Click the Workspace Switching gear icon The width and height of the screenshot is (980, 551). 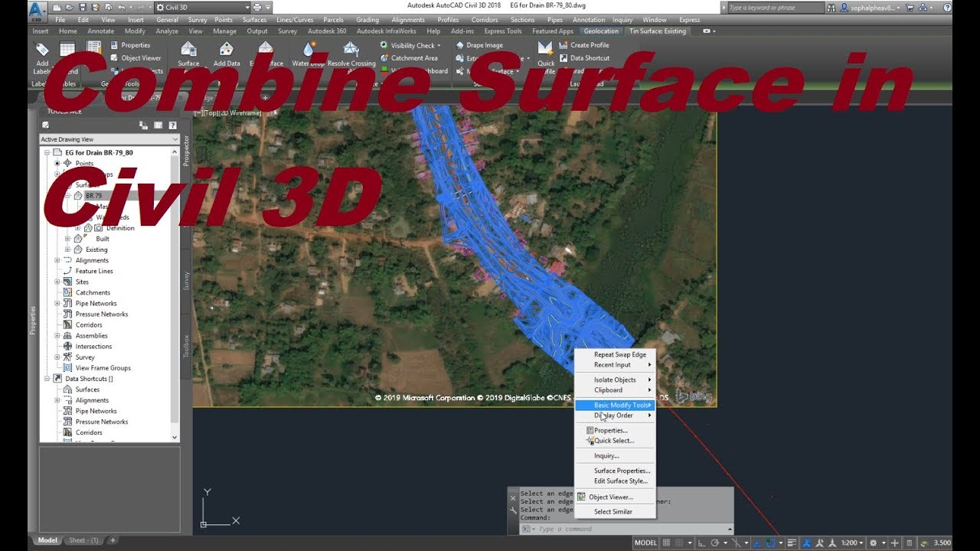(x=873, y=543)
